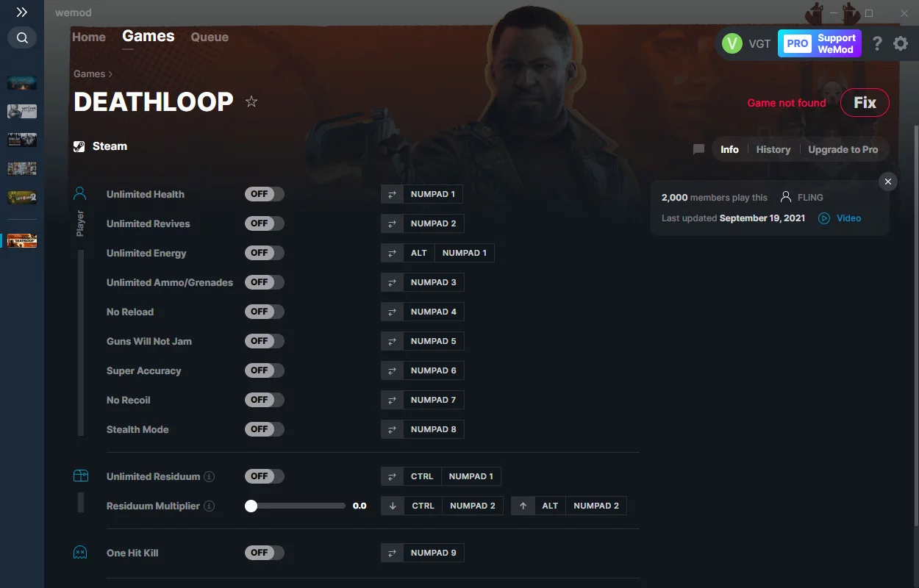The height and width of the screenshot is (588, 919).
Task: Select the Games tab
Action: [x=149, y=36]
